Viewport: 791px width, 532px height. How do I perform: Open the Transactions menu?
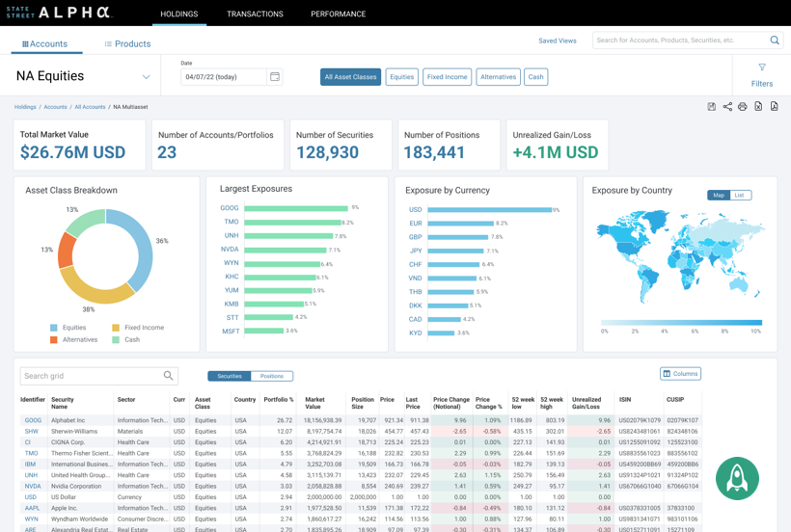[255, 14]
